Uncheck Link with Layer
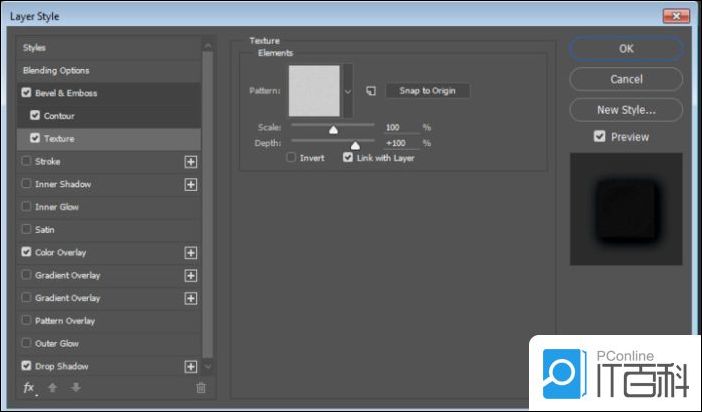Viewport: 702px width, 412px height. tap(348, 157)
